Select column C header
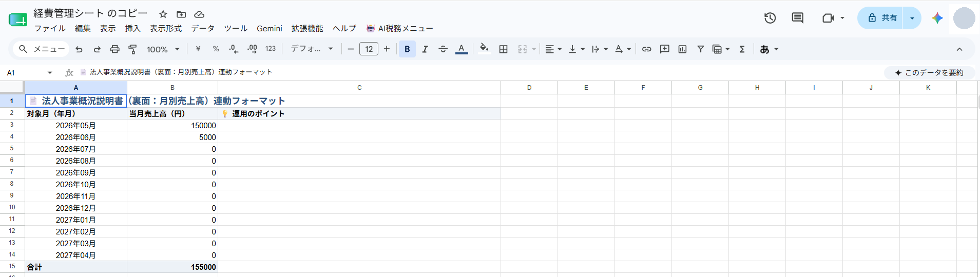 [x=359, y=88]
